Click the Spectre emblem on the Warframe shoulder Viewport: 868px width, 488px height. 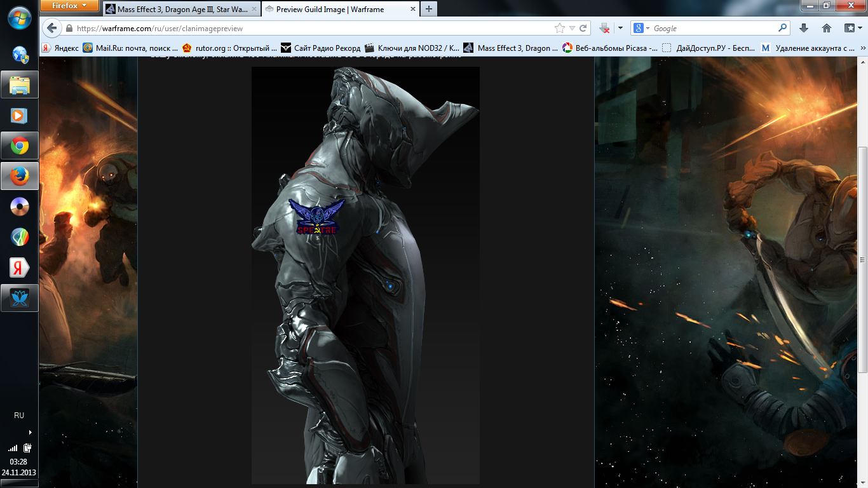[316, 217]
